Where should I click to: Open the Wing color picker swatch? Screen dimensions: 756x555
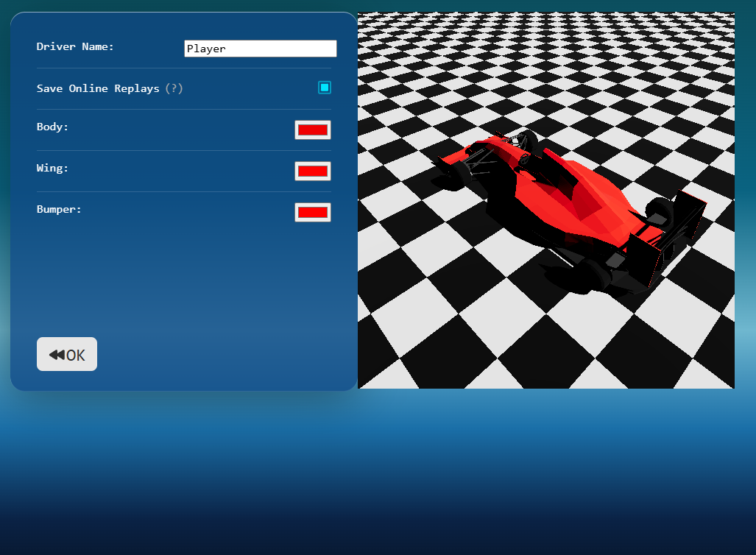click(313, 172)
